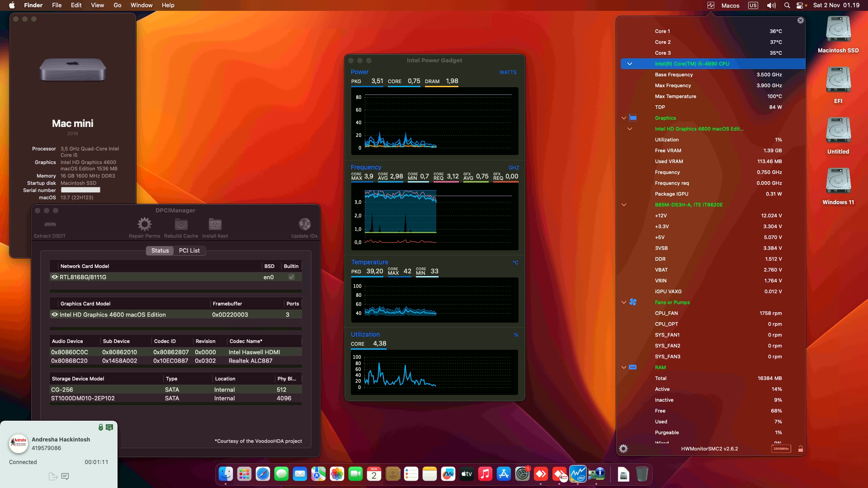The image size is (868, 488).
Task: Click date and time in menu bar
Action: tap(836, 5)
